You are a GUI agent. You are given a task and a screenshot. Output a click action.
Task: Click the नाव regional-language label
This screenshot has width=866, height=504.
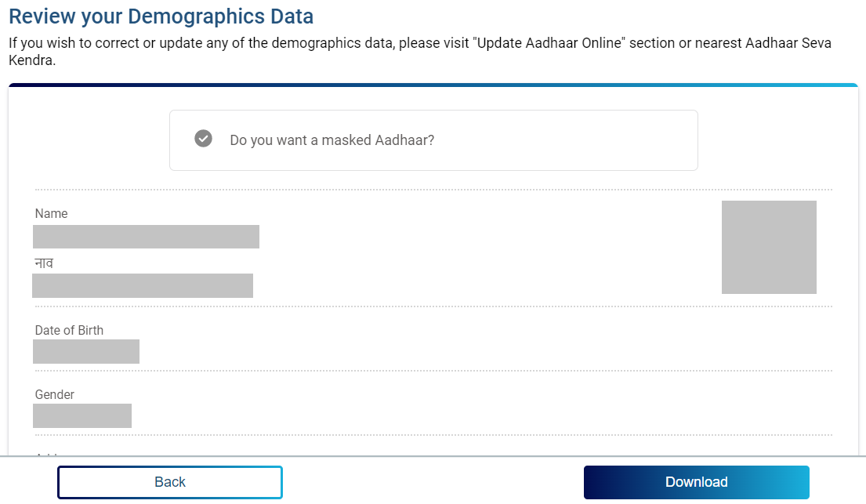pyautogui.click(x=44, y=263)
